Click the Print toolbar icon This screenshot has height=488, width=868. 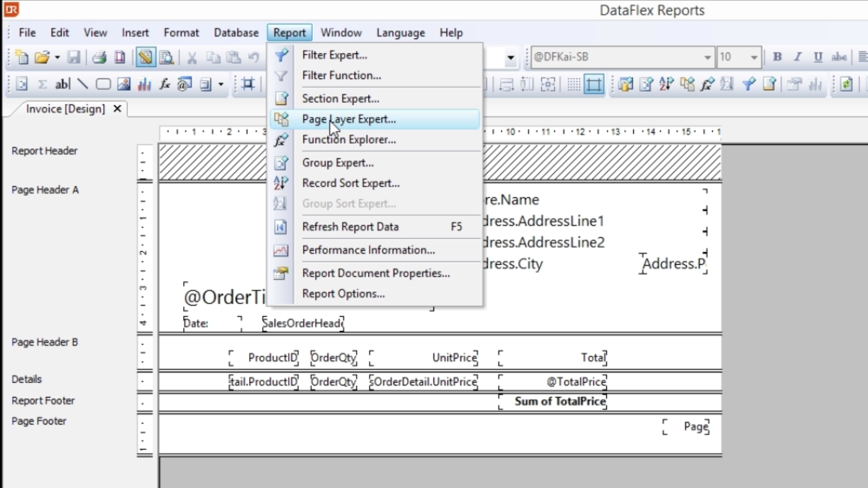click(x=99, y=57)
